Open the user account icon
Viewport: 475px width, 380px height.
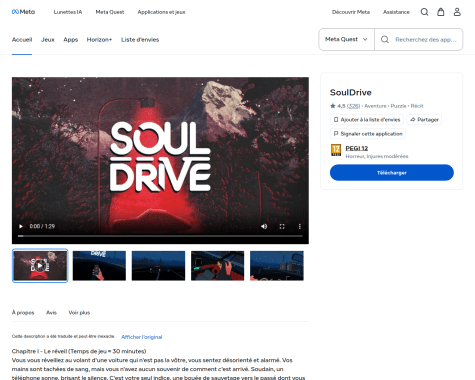coord(457,12)
